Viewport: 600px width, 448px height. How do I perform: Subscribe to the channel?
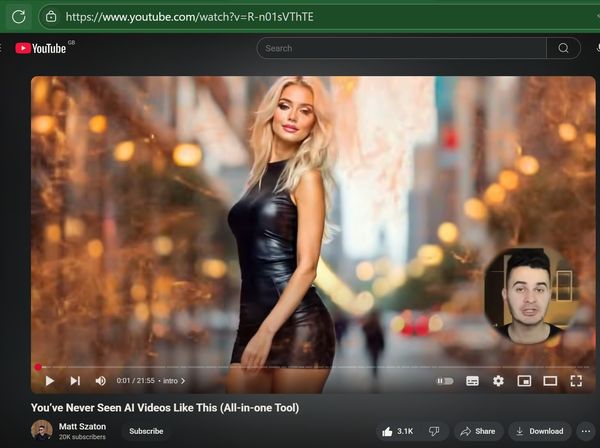point(146,431)
